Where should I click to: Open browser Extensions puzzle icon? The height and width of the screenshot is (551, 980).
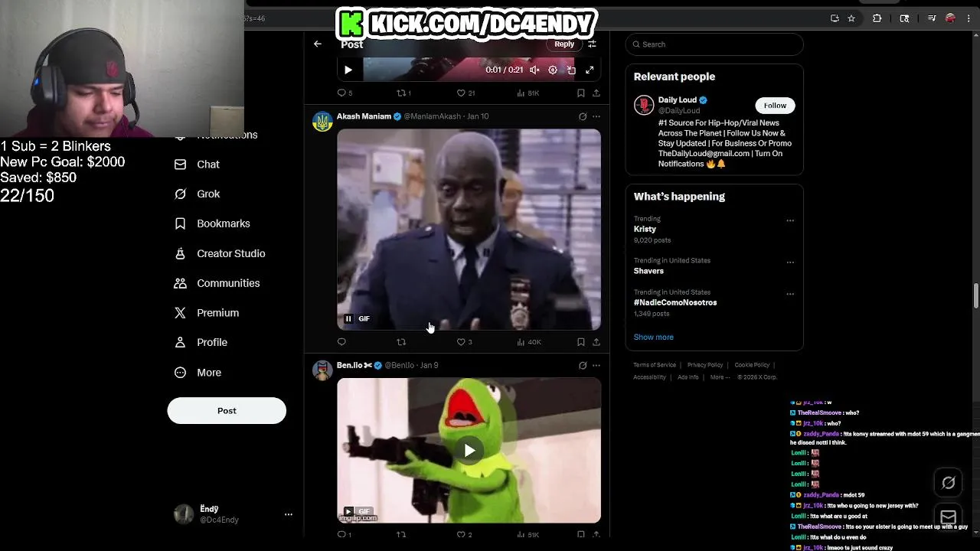(x=877, y=18)
